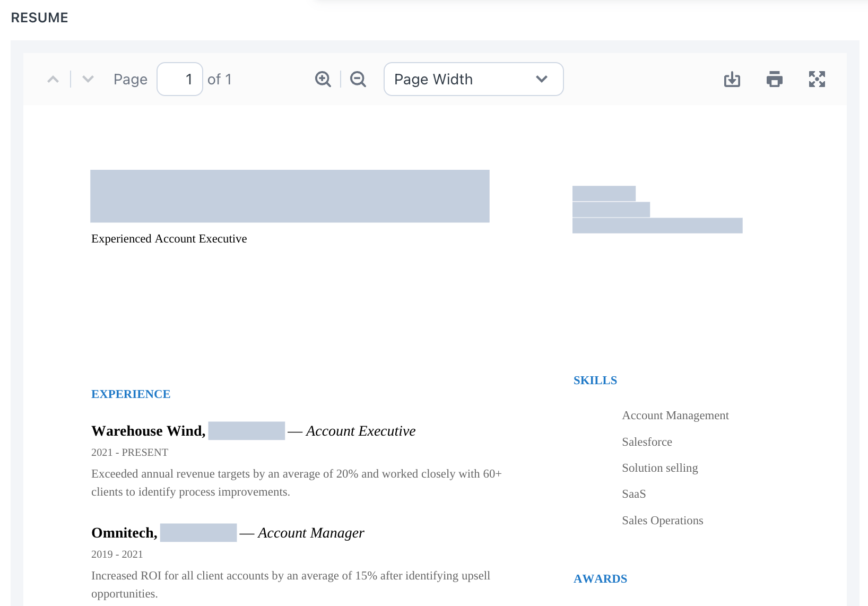Select the Warehouse Wind employer name
Image resolution: width=868 pixels, height=606 pixels.
147,431
